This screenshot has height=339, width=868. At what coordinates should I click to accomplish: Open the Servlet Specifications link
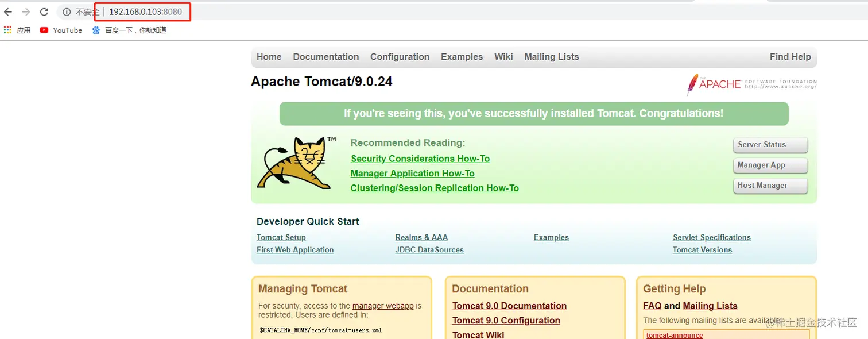[x=712, y=237]
